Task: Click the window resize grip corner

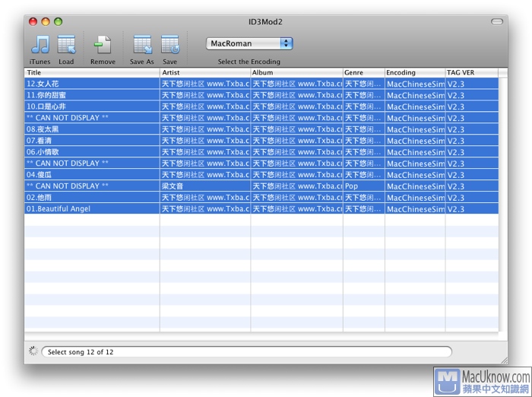Action: point(504,360)
